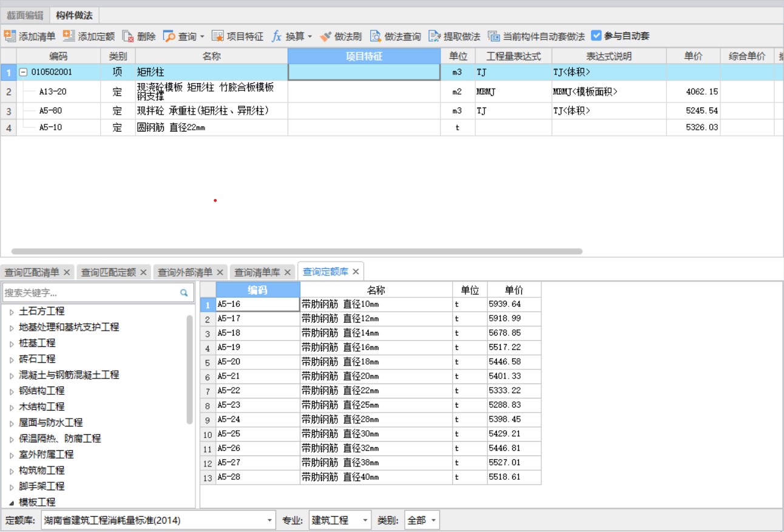This screenshot has height=532, width=784.
Task: Click the 编码 header in quota table
Action: click(x=258, y=290)
